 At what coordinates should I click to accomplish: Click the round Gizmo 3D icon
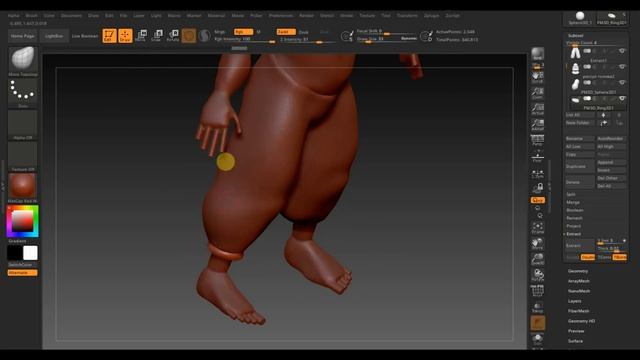(189, 36)
